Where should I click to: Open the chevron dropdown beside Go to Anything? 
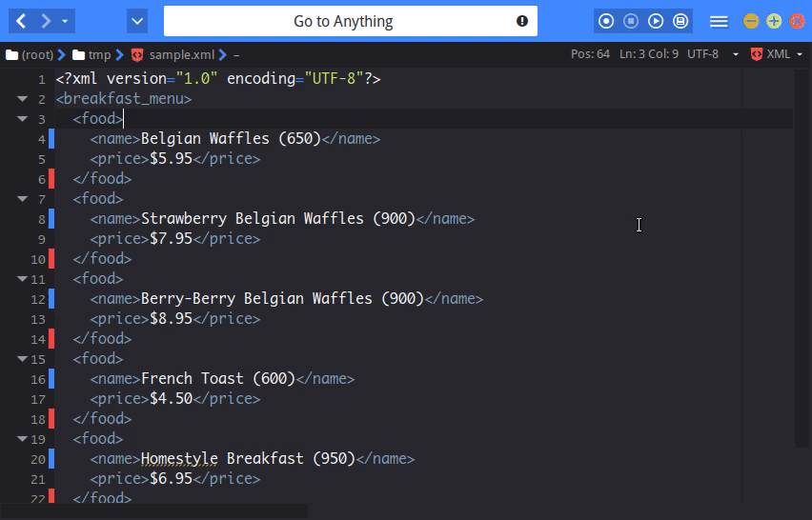pos(137,21)
